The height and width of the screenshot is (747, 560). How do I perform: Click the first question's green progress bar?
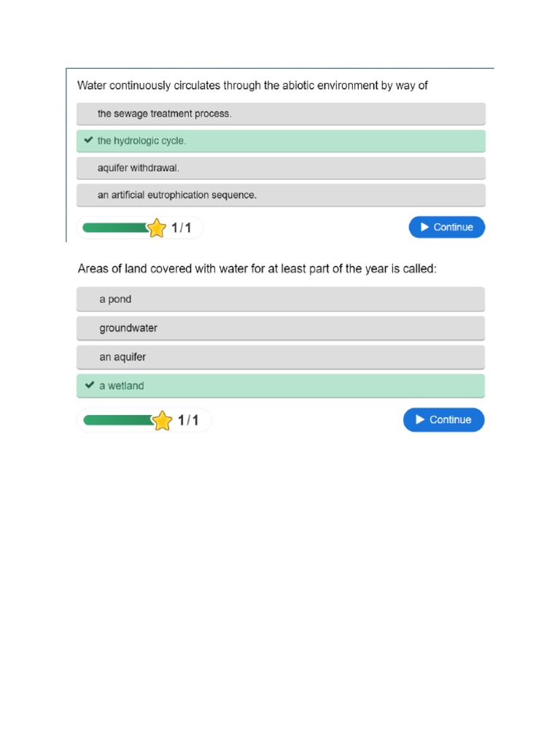pos(114,228)
